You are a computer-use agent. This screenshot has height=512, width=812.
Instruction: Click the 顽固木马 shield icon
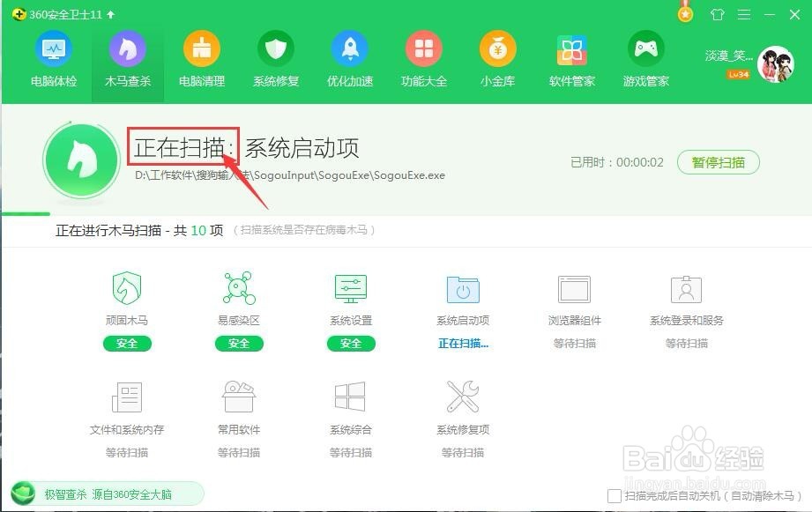127,288
